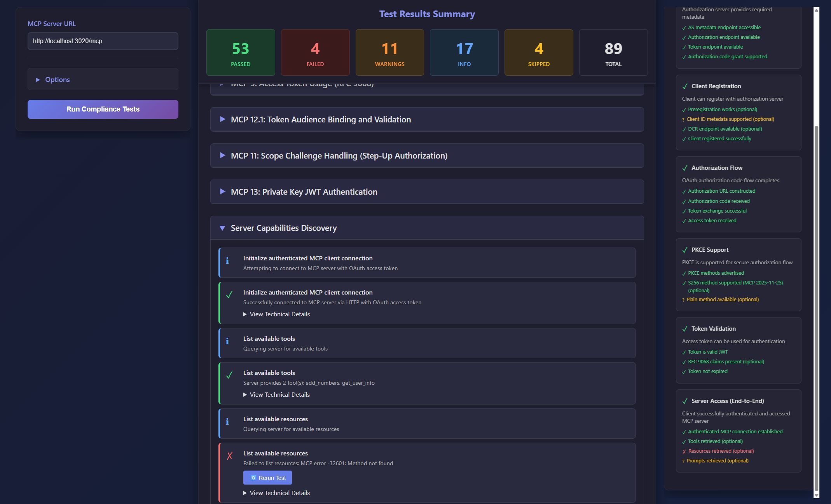Image resolution: width=831 pixels, height=504 pixels.
Task: Click green checkmark on List available tools
Action: (x=229, y=375)
